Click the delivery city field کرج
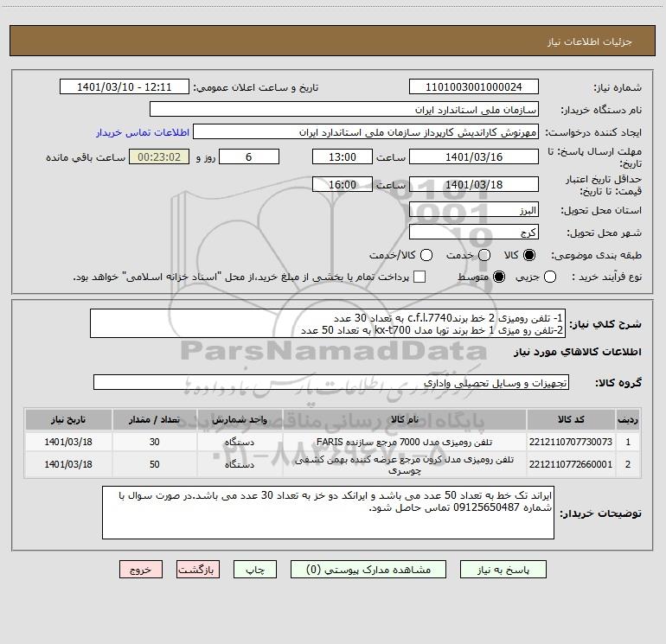 (474, 233)
